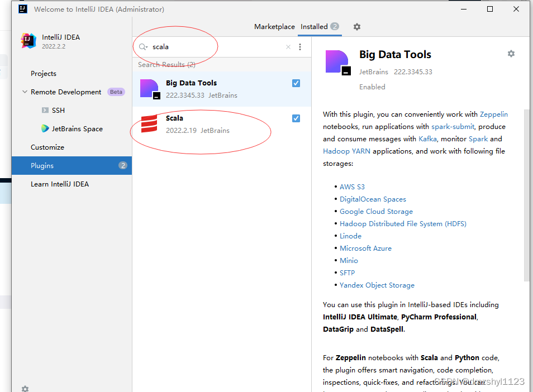
Task: Open the search options three-dot menu
Action: [300, 47]
